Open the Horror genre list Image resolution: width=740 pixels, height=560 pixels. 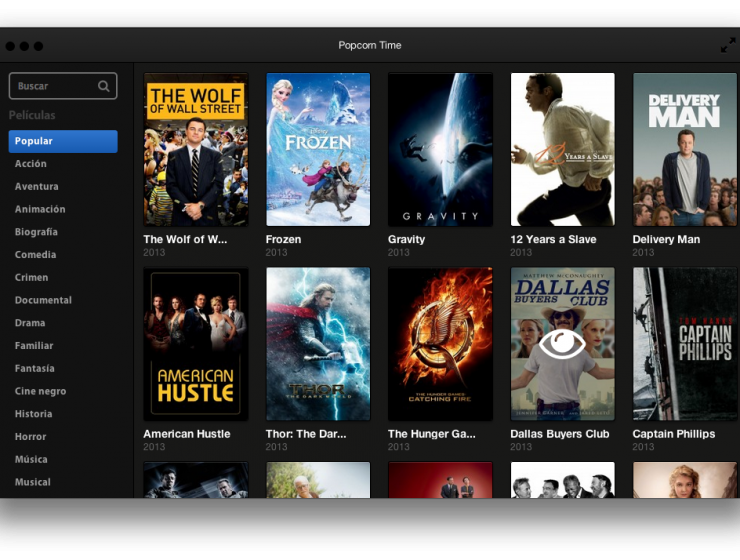(31, 437)
